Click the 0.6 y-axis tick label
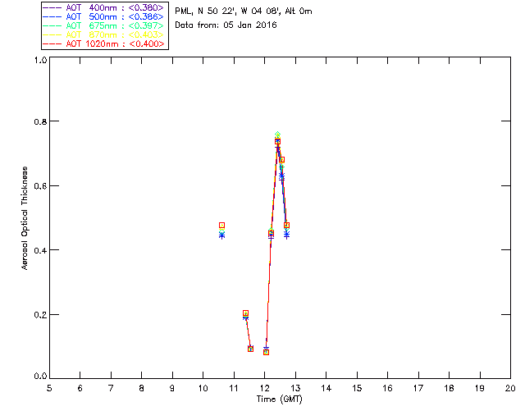The width and height of the screenshot is (525, 420). click(40, 186)
